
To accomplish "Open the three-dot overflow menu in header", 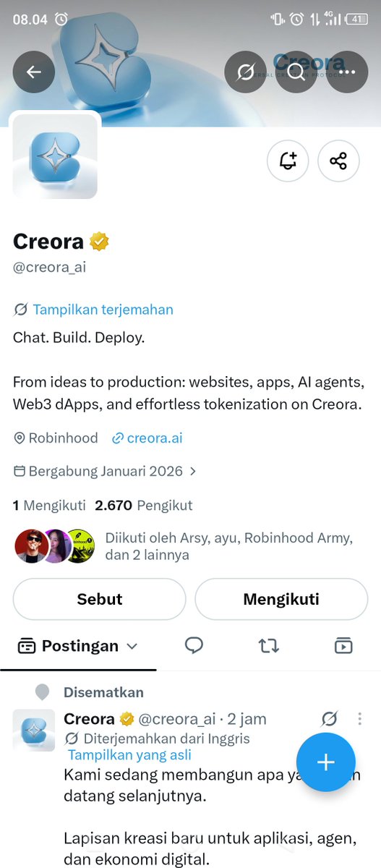I will [348, 72].
